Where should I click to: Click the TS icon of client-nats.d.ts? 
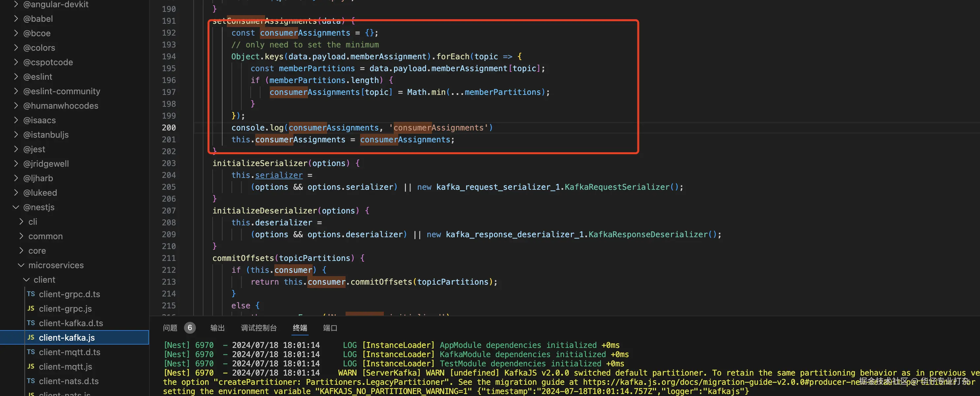[31, 381]
